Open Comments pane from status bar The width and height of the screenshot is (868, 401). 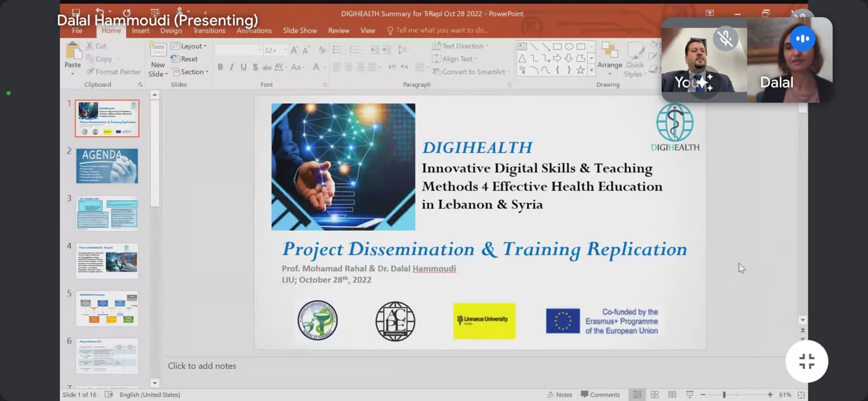pos(600,394)
